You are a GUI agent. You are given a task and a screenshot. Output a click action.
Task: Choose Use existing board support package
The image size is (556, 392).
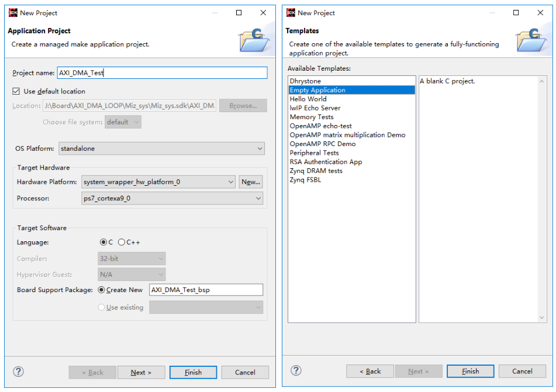(x=101, y=307)
